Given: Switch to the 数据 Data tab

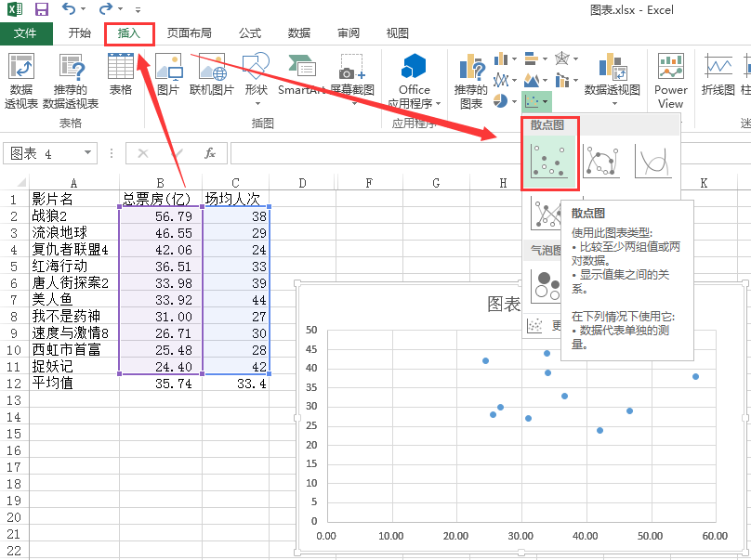Looking at the screenshot, I should (x=299, y=33).
